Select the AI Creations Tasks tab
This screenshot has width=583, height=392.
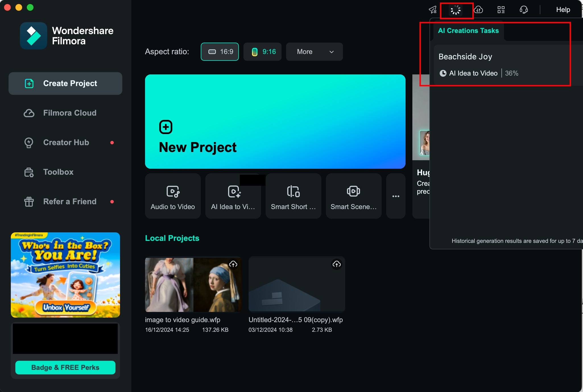coord(468,31)
